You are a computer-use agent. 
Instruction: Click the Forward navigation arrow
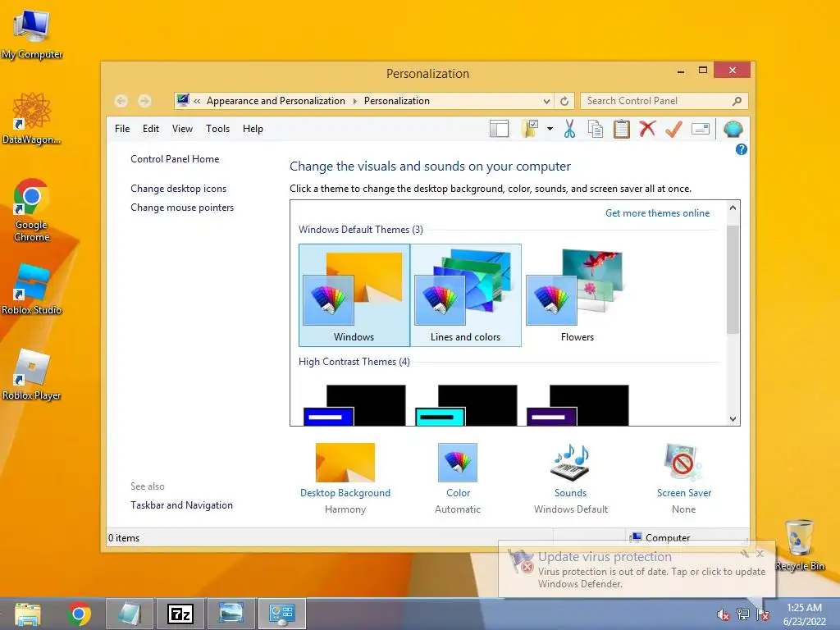(x=144, y=101)
